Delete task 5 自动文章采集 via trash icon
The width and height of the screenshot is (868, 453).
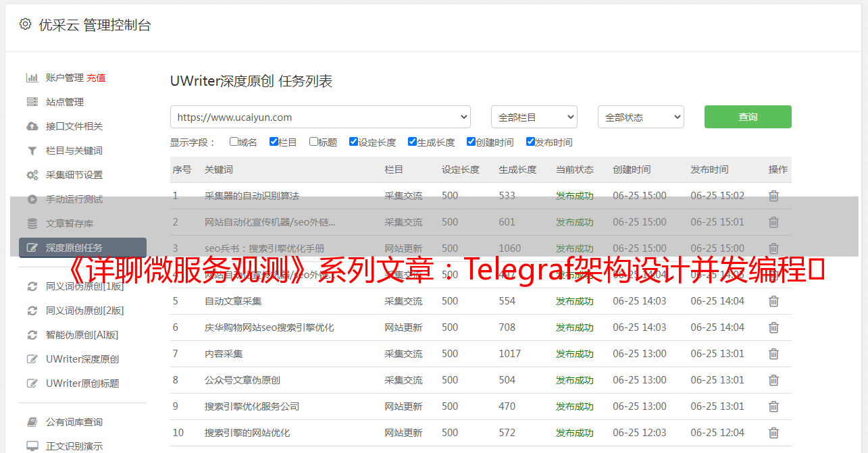pyautogui.click(x=773, y=301)
